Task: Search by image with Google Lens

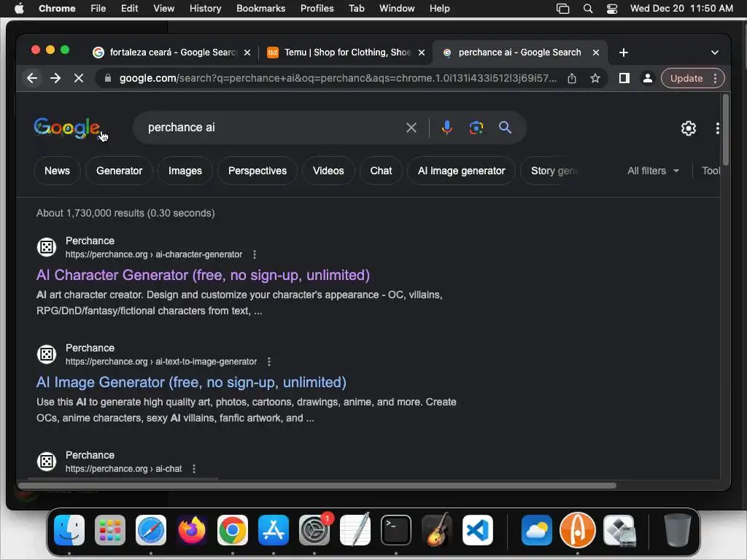Action: [x=476, y=128]
